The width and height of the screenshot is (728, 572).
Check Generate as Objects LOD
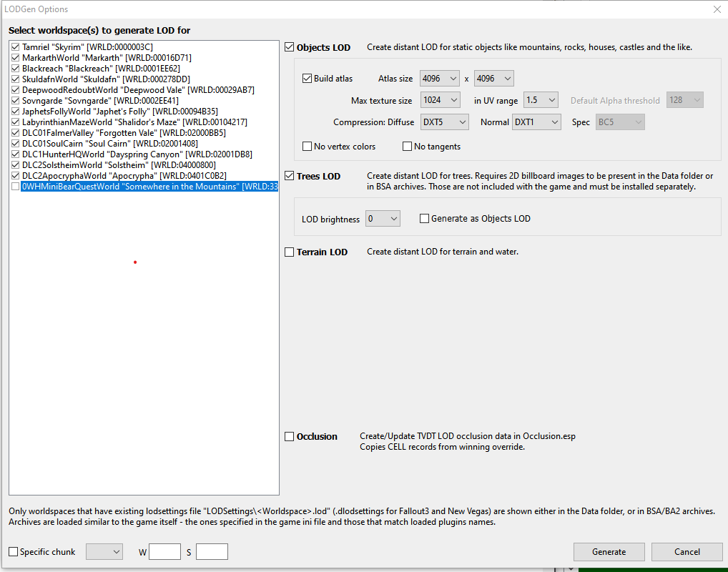(424, 218)
